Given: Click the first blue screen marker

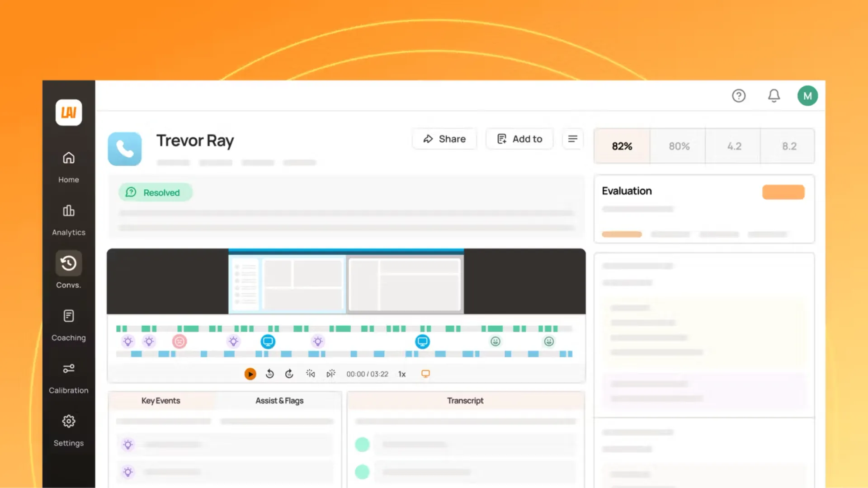Looking at the screenshot, I should (x=268, y=342).
